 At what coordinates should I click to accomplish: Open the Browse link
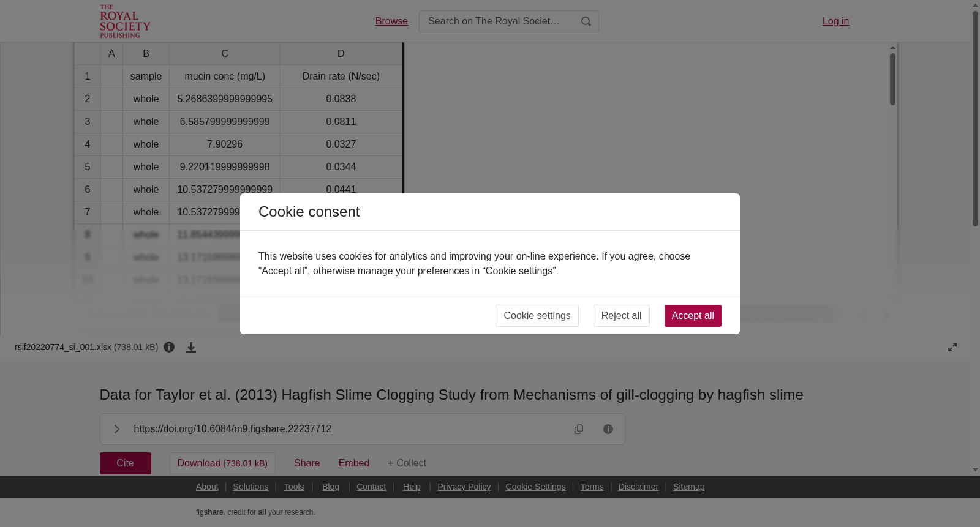pyautogui.click(x=391, y=21)
